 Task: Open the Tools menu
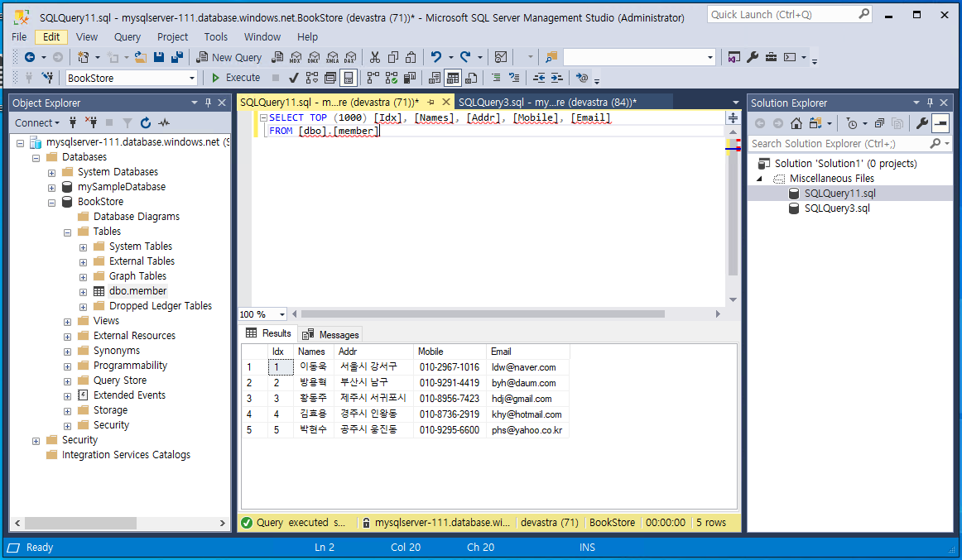[215, 36]
